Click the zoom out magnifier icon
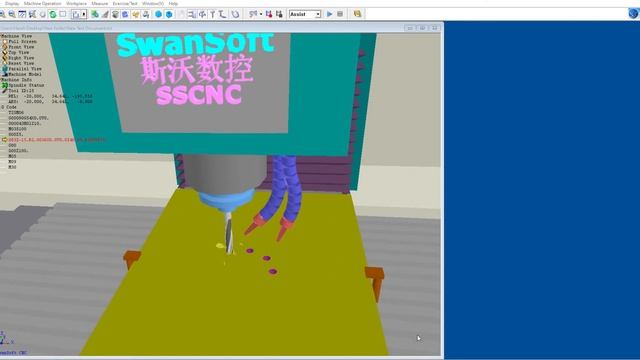 (x=12, y=14)
